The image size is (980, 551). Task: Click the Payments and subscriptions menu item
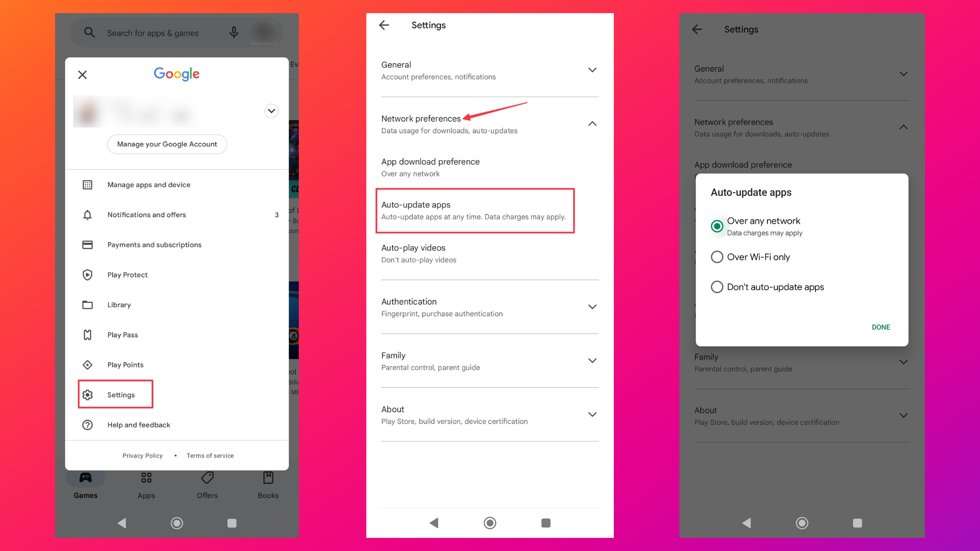point(154,244)
